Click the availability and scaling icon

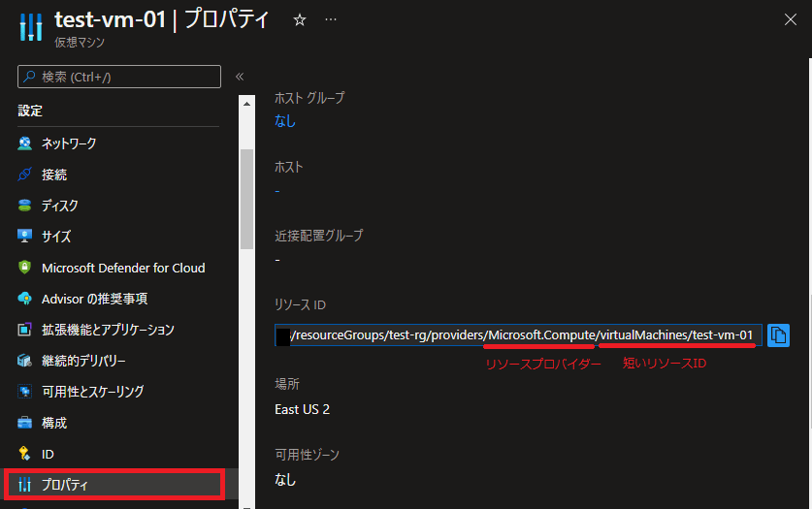coord(24,392)
